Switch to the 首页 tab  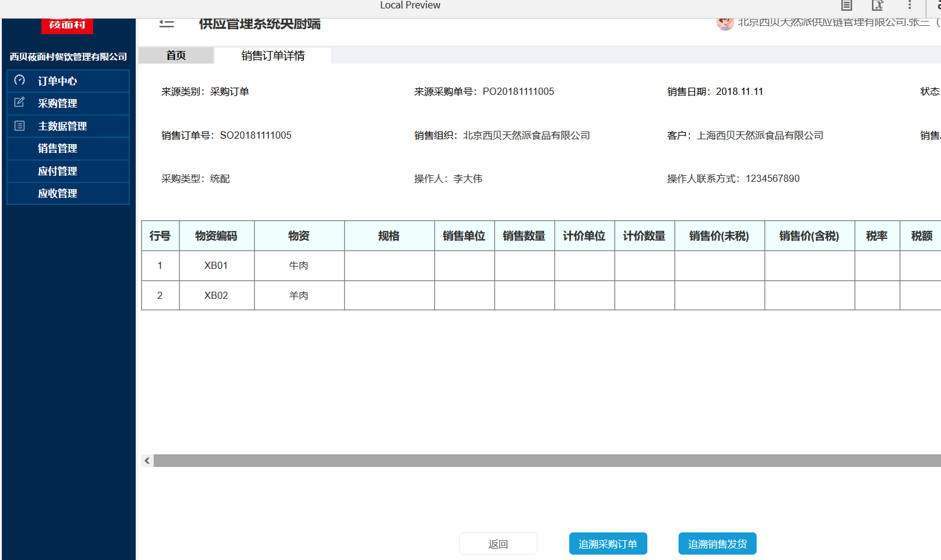(x=176, y=55)
